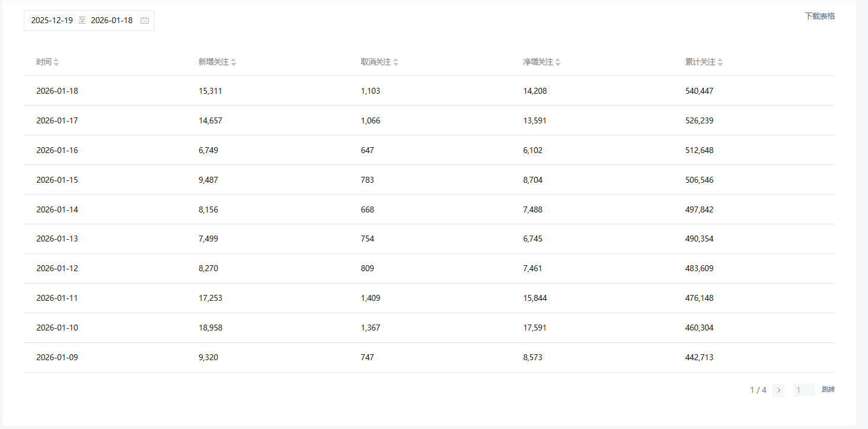
Task: Sort table by 时间 column arrows
Action: tap(56, 62)
